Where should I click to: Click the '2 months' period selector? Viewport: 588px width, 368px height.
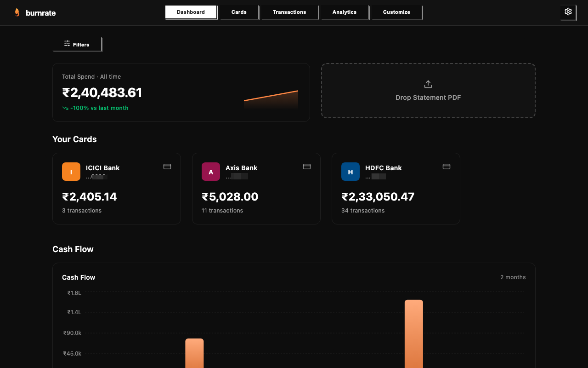click(513, 277)
